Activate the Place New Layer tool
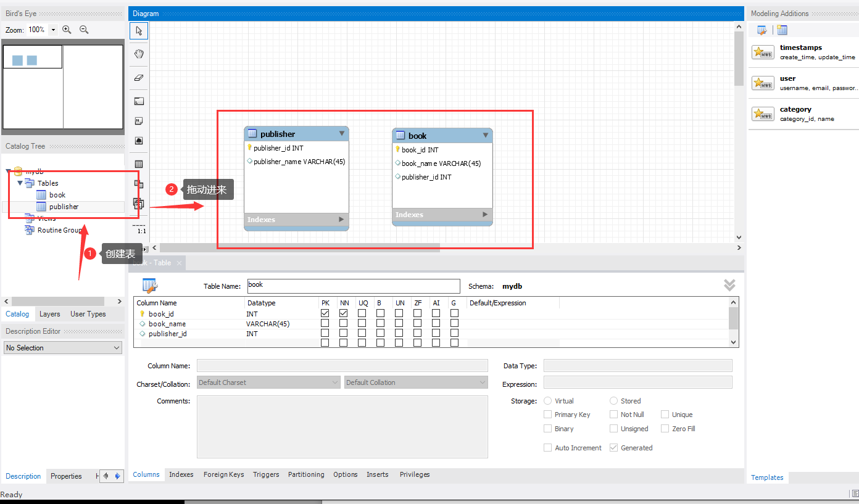The image size is (859, 504). tap(138, 101)
